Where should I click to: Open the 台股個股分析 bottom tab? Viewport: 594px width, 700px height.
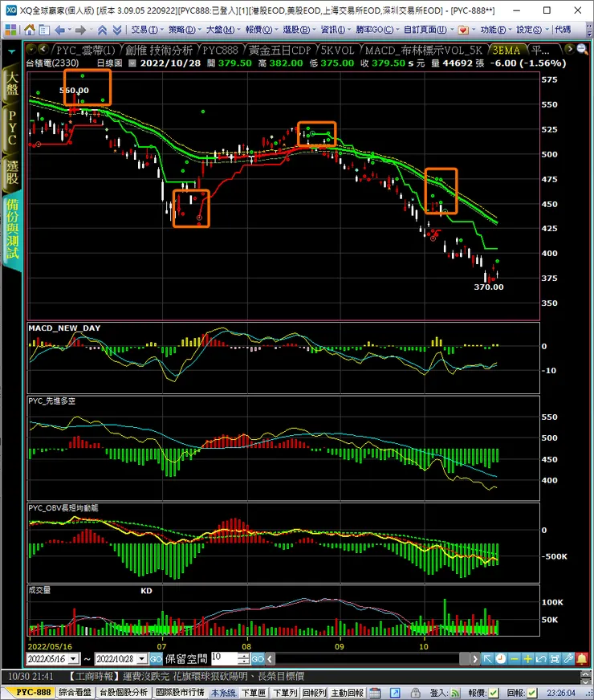pyautogui.click(x=123, y=693)
